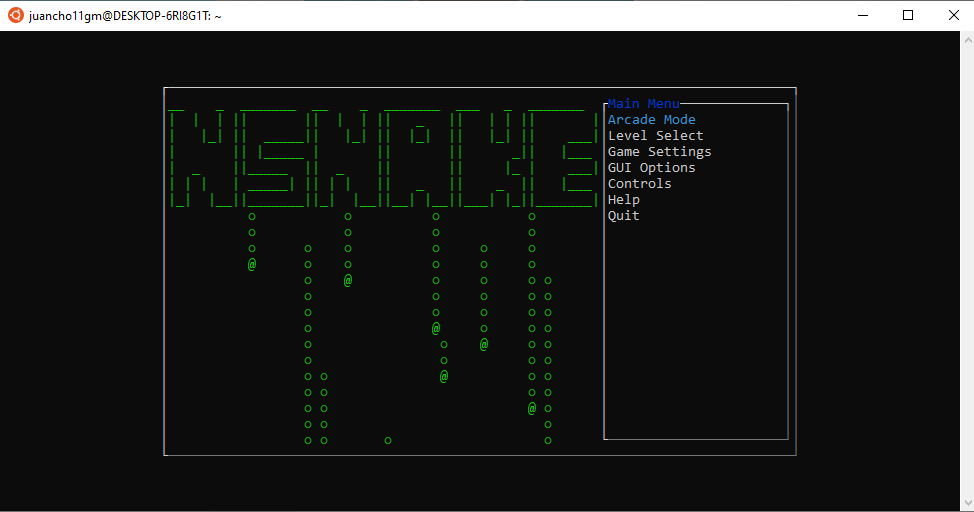Image resolution: width=974 pixels, height=512 pixels.
Task: Maximize the terminal window
Action: point(908,16)
